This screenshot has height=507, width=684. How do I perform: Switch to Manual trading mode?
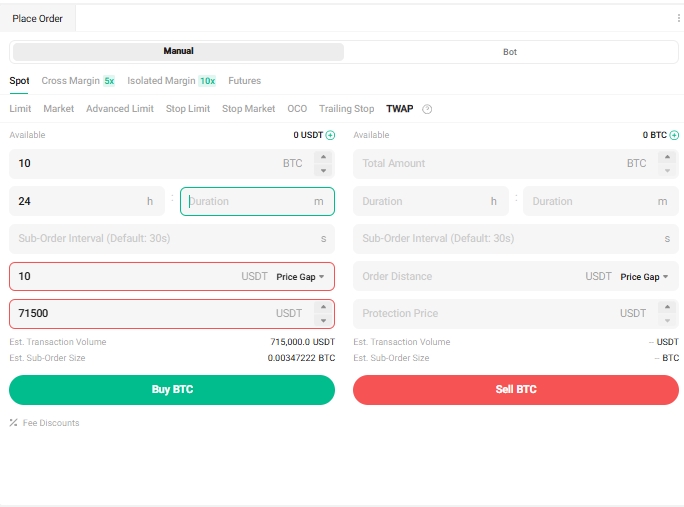[178, 51]
